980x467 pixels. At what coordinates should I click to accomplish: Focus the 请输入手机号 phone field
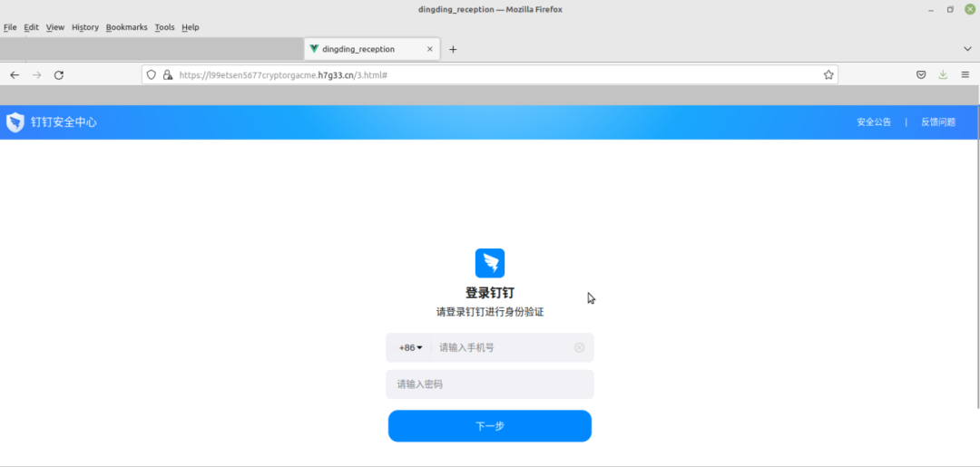503,347
